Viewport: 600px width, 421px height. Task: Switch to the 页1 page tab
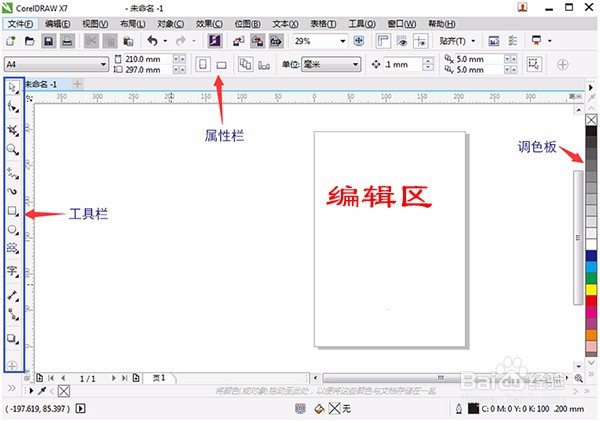(159, 378)
